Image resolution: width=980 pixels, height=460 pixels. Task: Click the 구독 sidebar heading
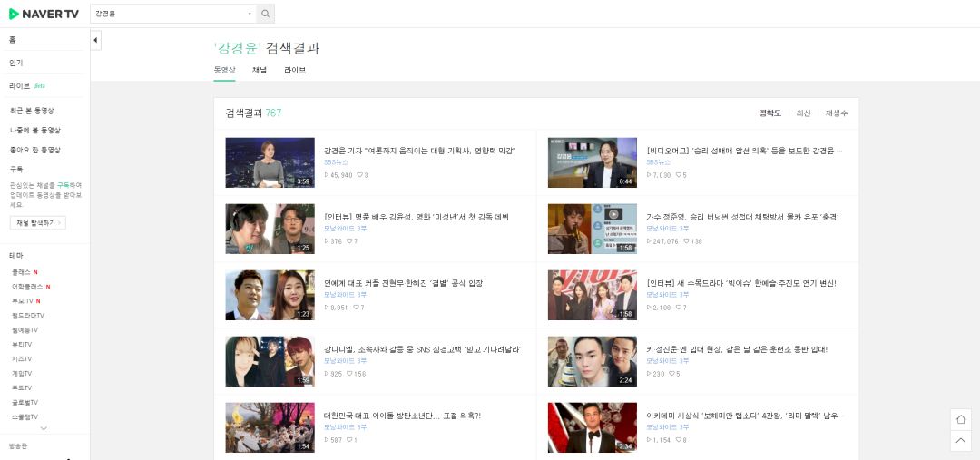[16, 170]
